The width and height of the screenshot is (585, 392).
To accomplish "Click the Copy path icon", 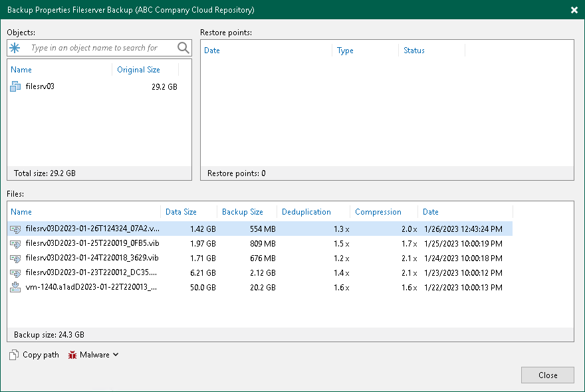I will 14,355.
